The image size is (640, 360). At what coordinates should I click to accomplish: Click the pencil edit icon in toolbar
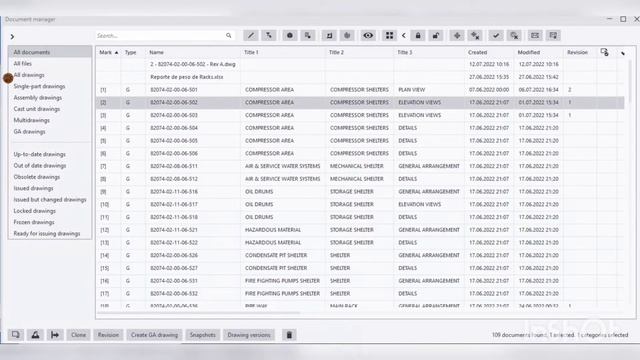pyautogui.click(x=251, y=36)
